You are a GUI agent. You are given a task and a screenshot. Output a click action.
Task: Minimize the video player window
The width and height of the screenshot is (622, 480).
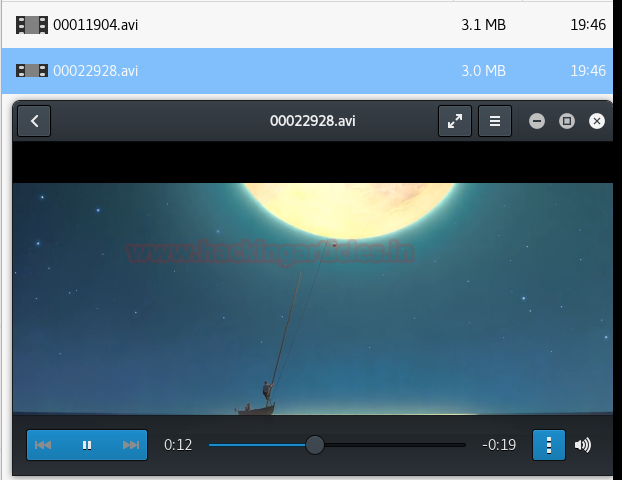[x=537, y=121]
